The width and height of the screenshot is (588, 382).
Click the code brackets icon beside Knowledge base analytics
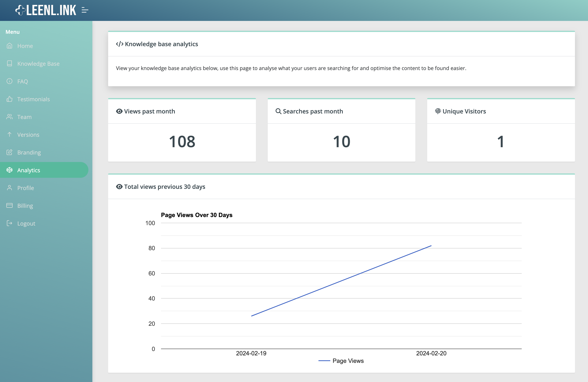point(120,44)
